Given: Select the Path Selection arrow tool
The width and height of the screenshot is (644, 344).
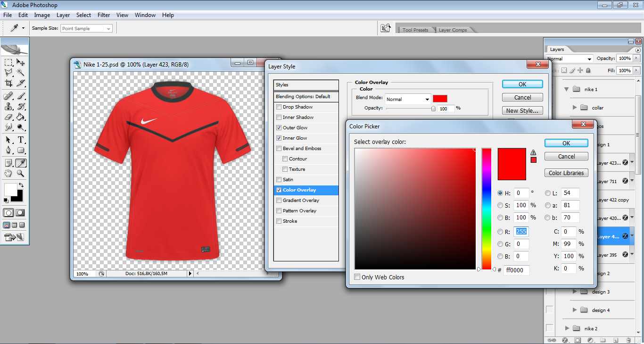Looking at the screenshot, I should [8, 140].
